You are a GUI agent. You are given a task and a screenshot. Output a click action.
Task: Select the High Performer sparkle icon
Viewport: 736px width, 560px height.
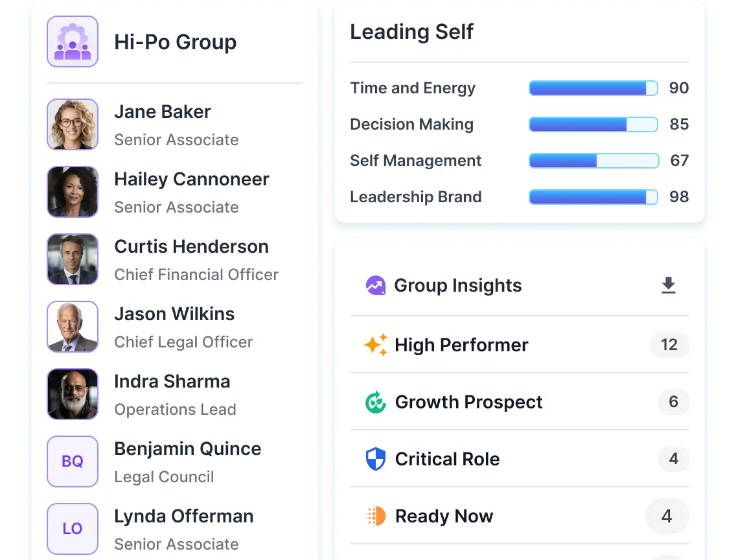pyautogui.click(x=376, y=345)
